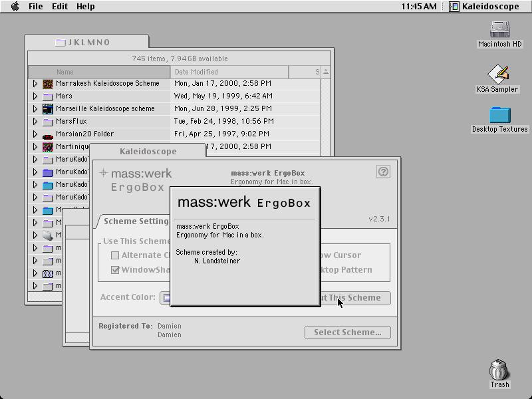This screenshot has width=532, height=399.
Task: Expand the Mars folder row
Action: pos(35,96)
